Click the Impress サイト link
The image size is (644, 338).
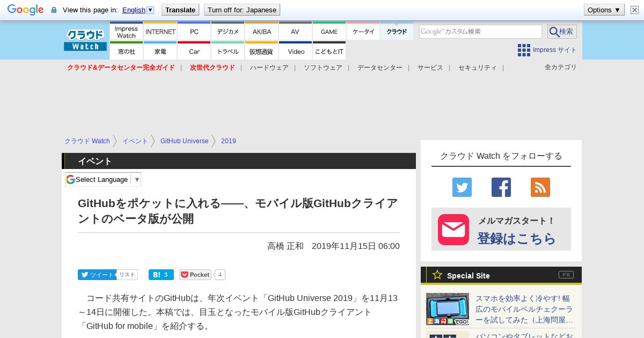tap(554, 50)
